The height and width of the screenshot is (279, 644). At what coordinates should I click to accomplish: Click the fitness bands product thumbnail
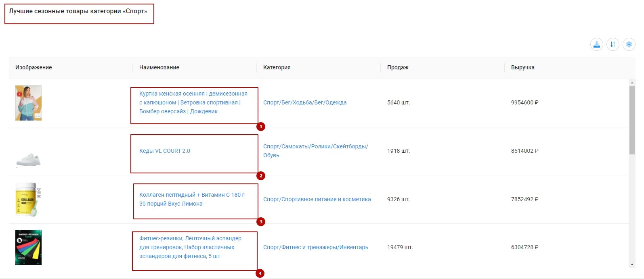coord(28,248)
